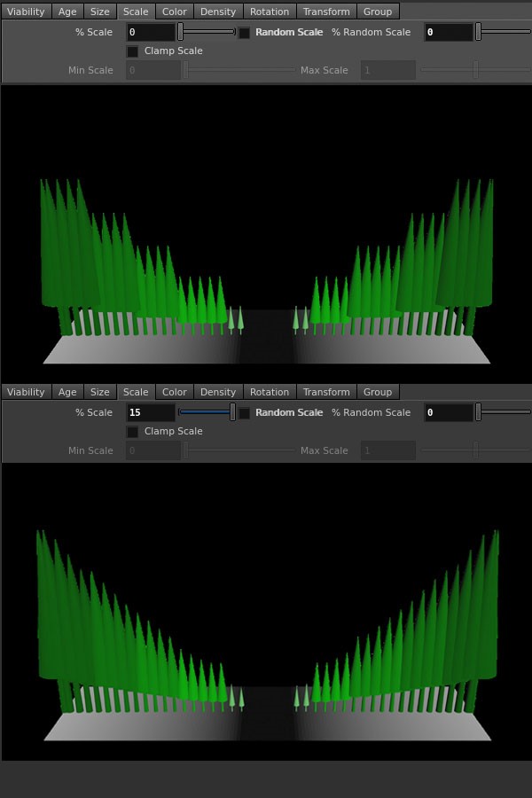Screen dimensions: 532x798
Task: Click lower % Scale slider handle at 15
Action: click(x=232, y=412)
